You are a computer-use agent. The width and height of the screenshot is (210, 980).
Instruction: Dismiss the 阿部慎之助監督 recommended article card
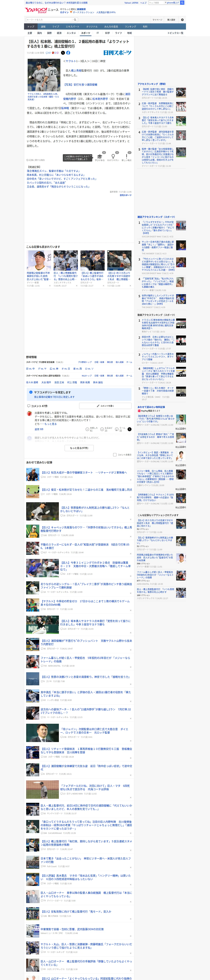(x=50, y=286)
